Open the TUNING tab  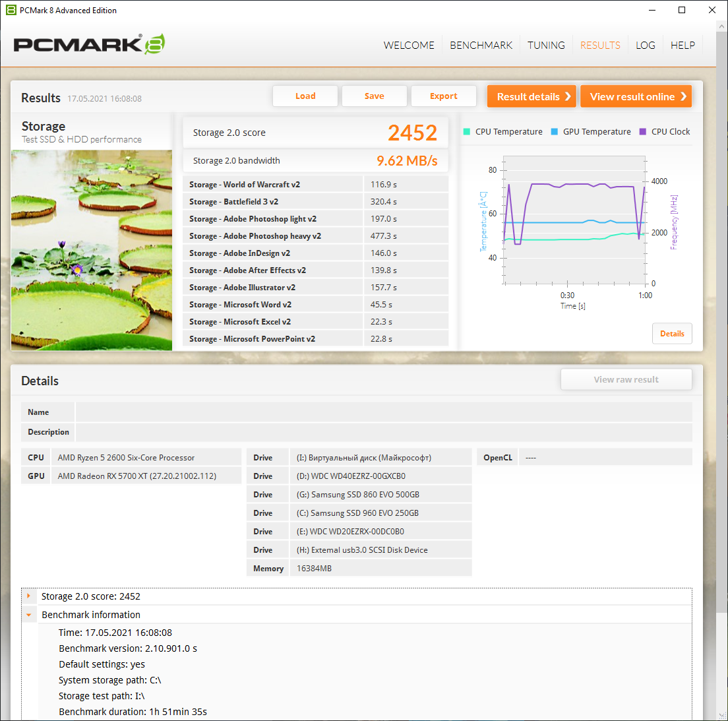coord(546,46)
